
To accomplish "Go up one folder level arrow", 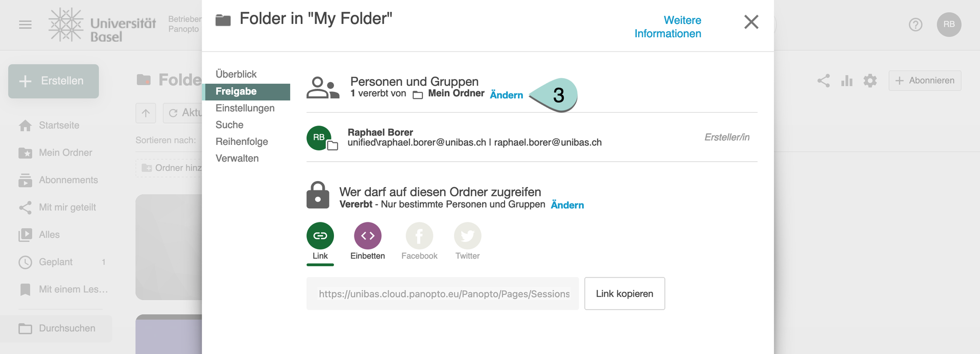I will [146, 113].
